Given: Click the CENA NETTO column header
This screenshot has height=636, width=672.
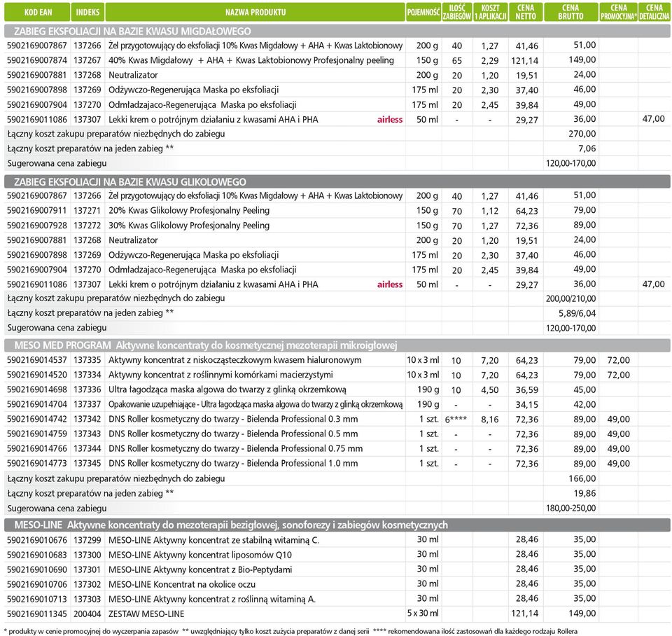Looking at the screenshot, I should click(526, 12).
